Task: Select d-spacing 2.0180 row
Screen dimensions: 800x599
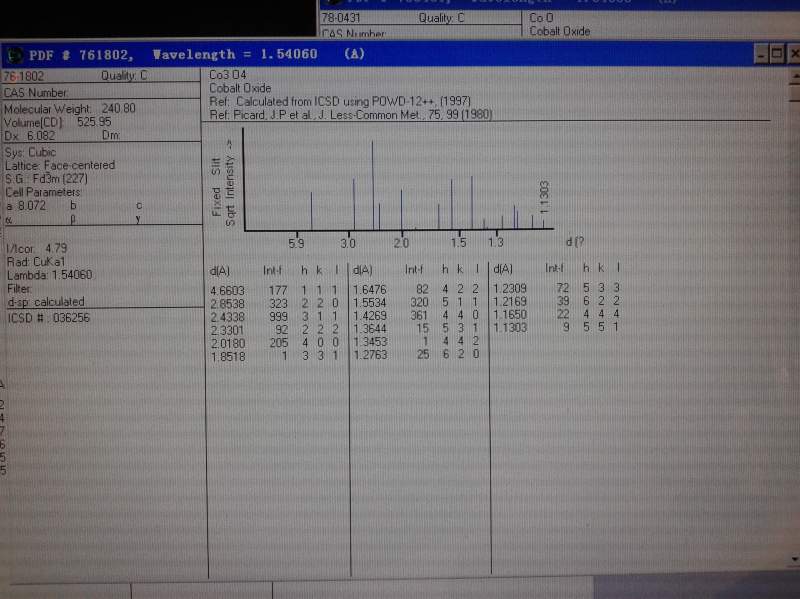Action: pos(276,343)
